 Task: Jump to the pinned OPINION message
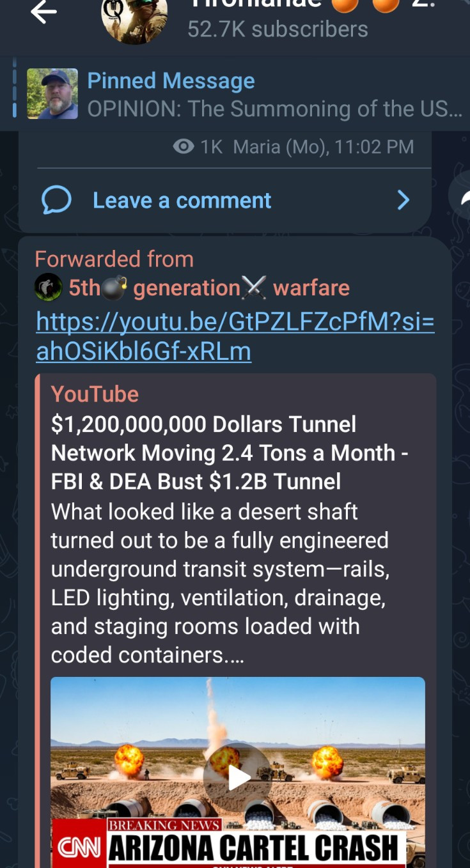pyautogui.click(x=274, y=109)
